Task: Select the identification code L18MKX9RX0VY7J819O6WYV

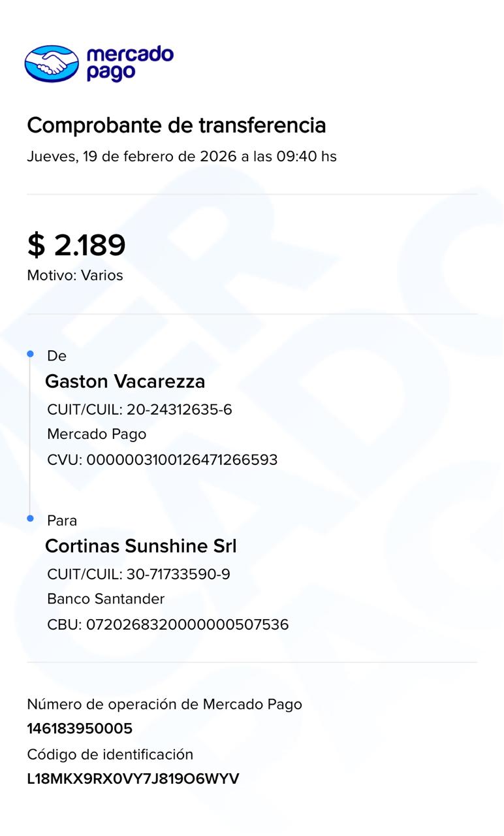Action: click(133, 779)
